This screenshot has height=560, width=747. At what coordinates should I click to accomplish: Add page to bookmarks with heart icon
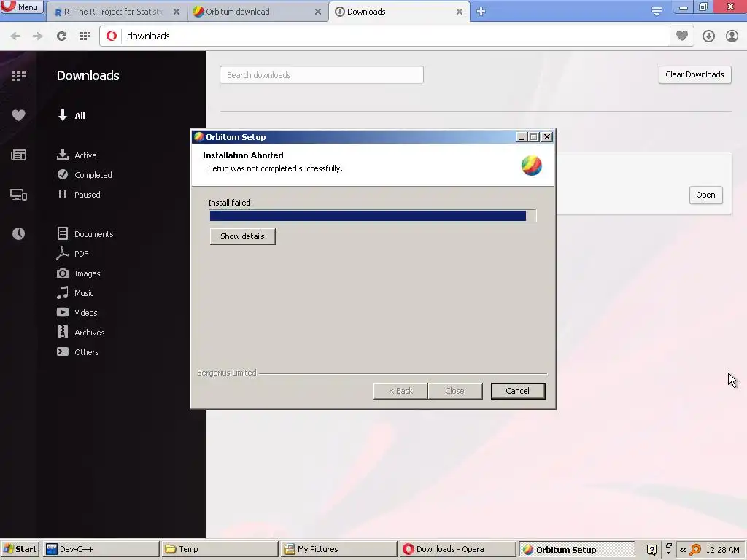682,36
